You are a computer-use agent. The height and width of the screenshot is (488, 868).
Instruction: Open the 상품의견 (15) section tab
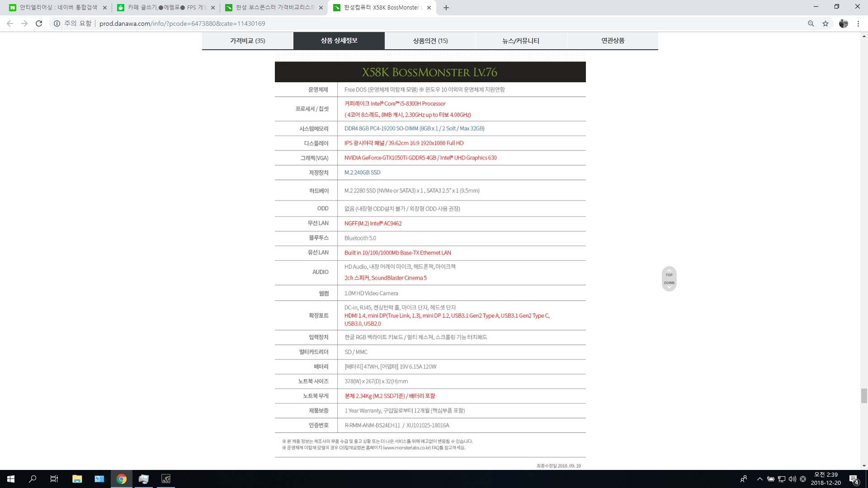tap(430, 41)
